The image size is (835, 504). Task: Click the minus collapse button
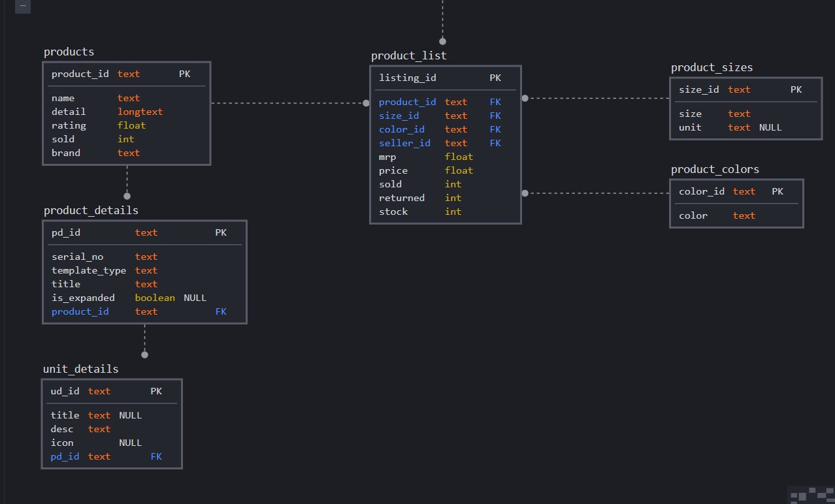click(23, 6)
